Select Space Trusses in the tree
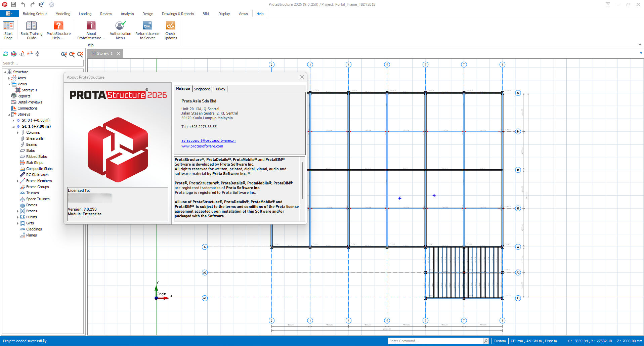This screenshot has height=346, width=644. click(x=38, y=199)
